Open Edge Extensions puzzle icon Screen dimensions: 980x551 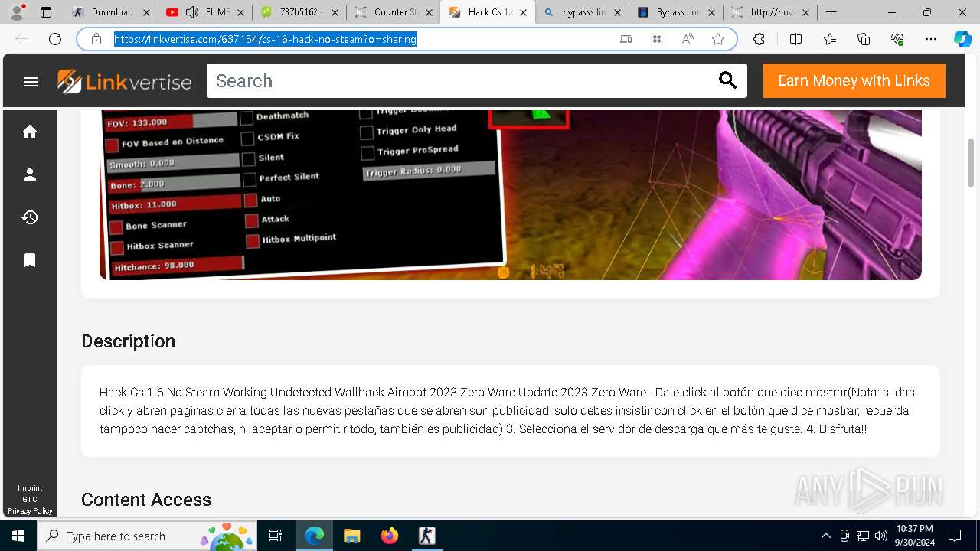(759, 39)
